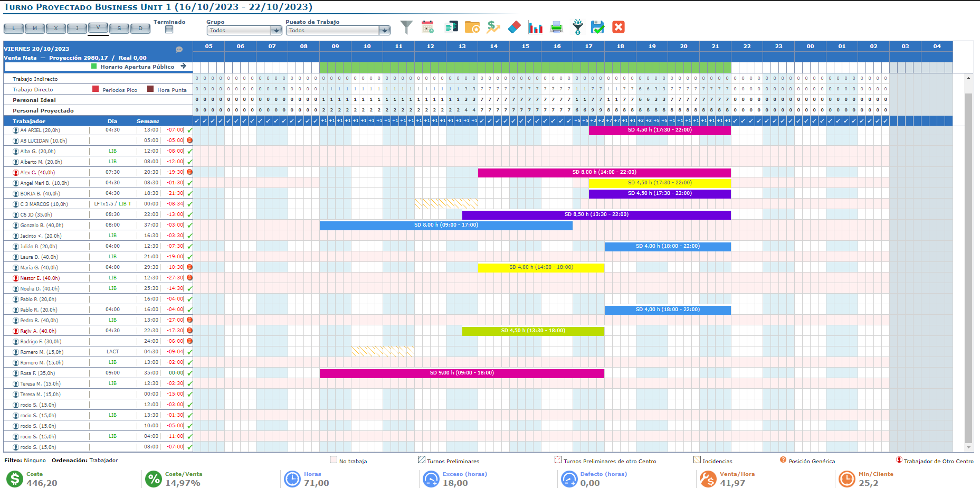The height and width of the screenshot is (497, 980).
Task: Select the D (Sunday) day tab
Action: [x=140, y=29]
